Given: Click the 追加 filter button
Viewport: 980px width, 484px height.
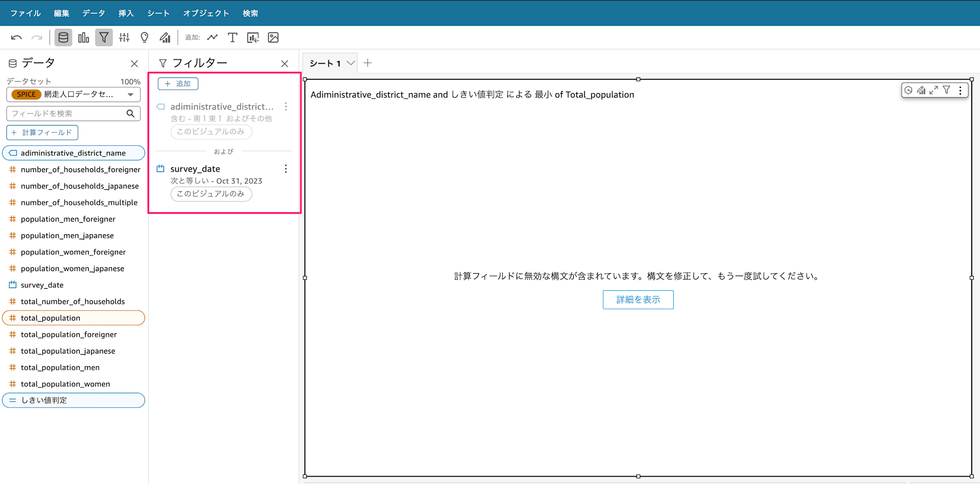Looking at the screenshot, I should 178,84.
